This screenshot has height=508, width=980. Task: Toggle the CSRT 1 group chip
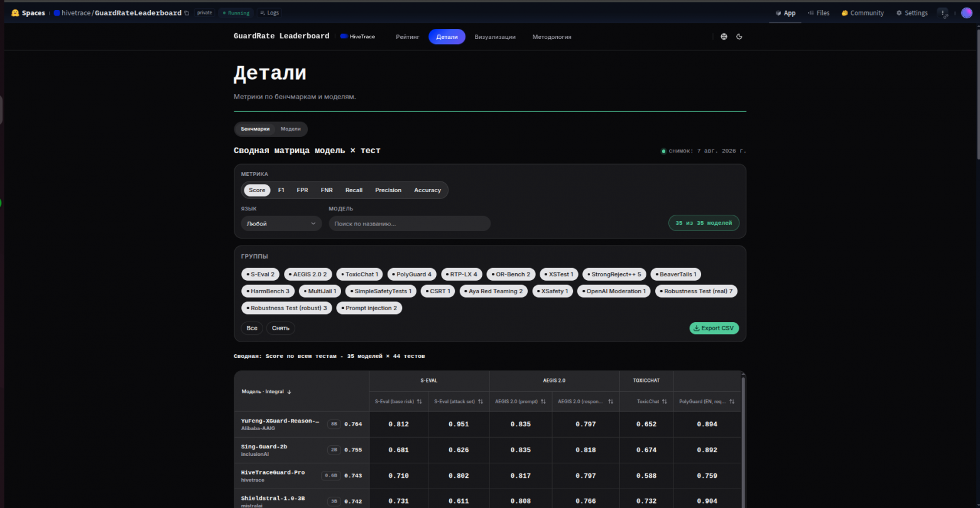pos(438,291)
